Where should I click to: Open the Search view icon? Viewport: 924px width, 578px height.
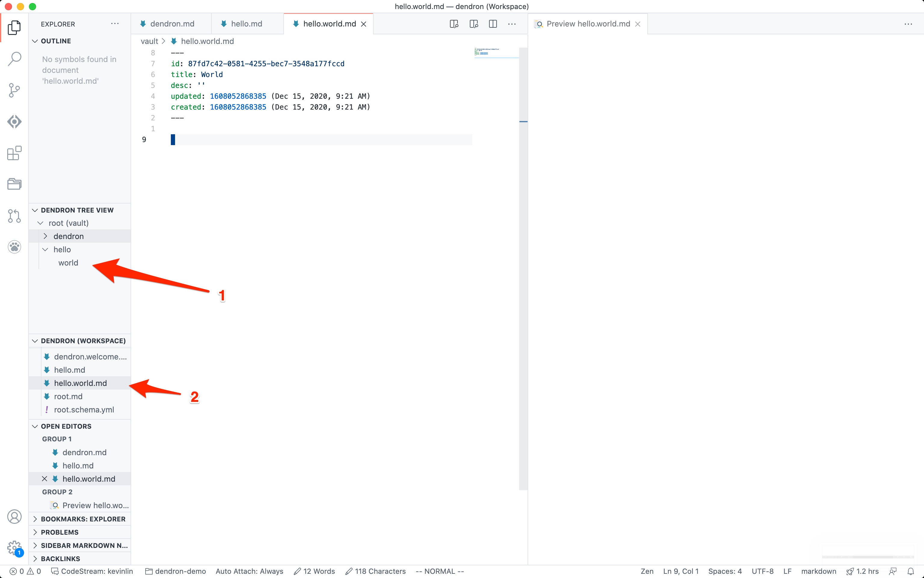(14, 59)
